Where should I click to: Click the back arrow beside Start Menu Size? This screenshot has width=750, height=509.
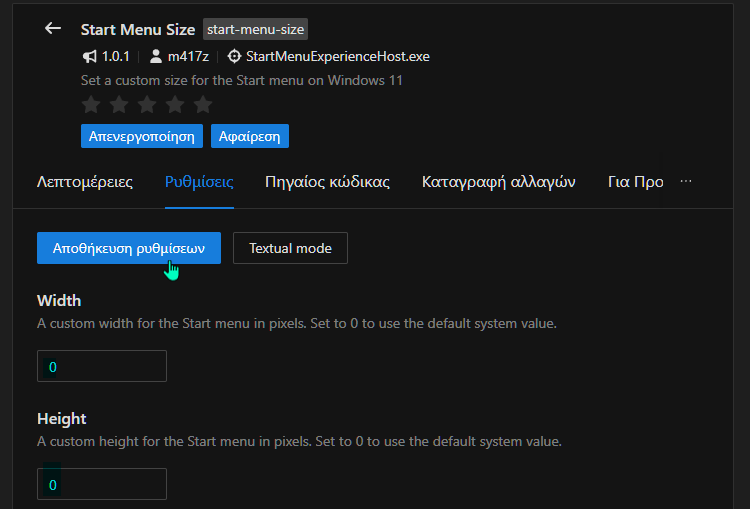53,28
